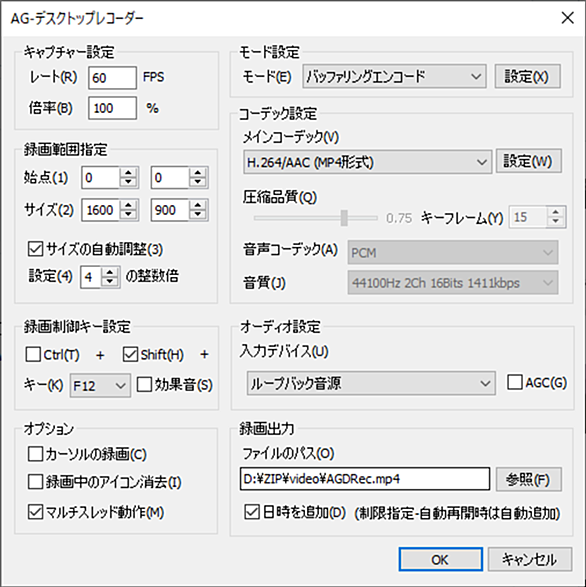The height and width of the screenshot is (587, 586).
Task: Click the 倍率(B) percent input field
Action: point(112,108)
